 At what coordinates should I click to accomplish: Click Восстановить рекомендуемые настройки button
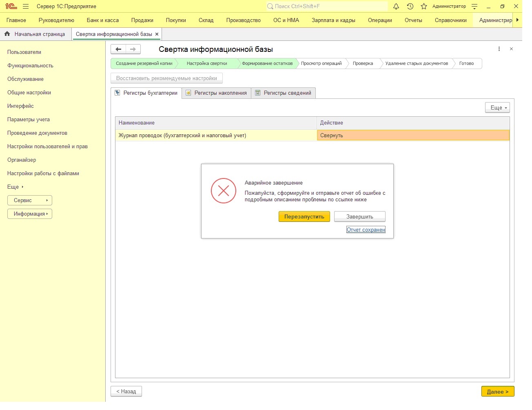166,78
